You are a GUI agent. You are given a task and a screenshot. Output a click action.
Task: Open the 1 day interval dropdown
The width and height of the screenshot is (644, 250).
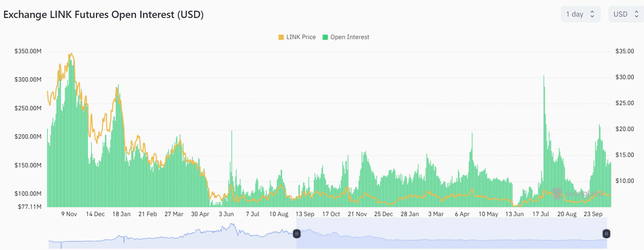pos(580,14)
